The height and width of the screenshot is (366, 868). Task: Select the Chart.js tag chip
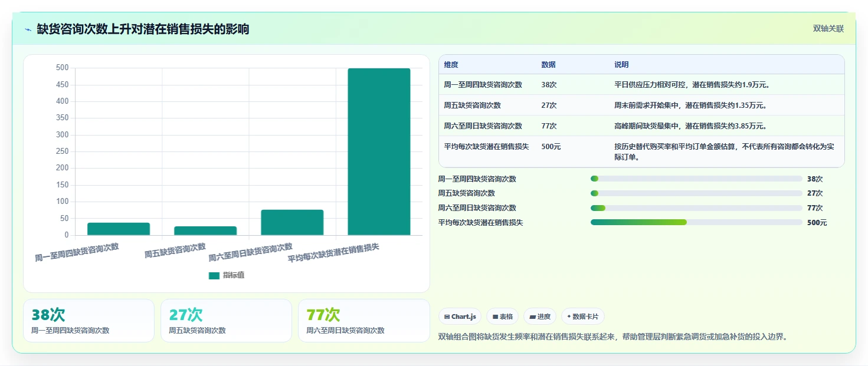460,316
